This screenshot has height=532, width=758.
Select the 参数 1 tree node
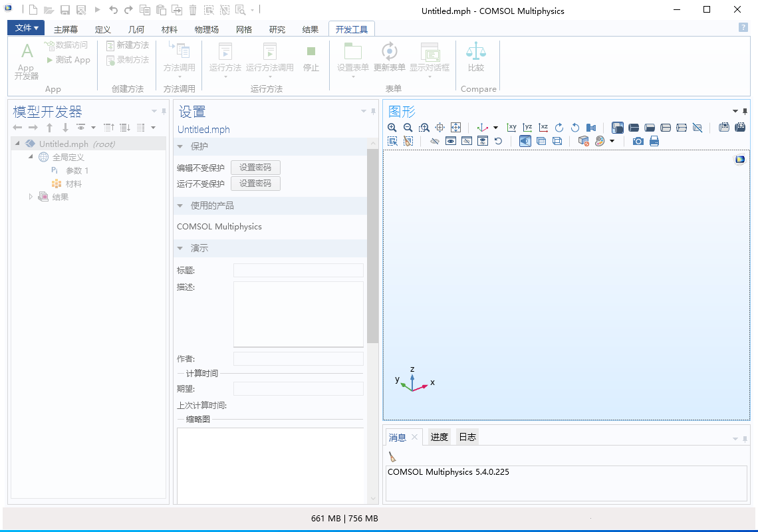[70, 170]
